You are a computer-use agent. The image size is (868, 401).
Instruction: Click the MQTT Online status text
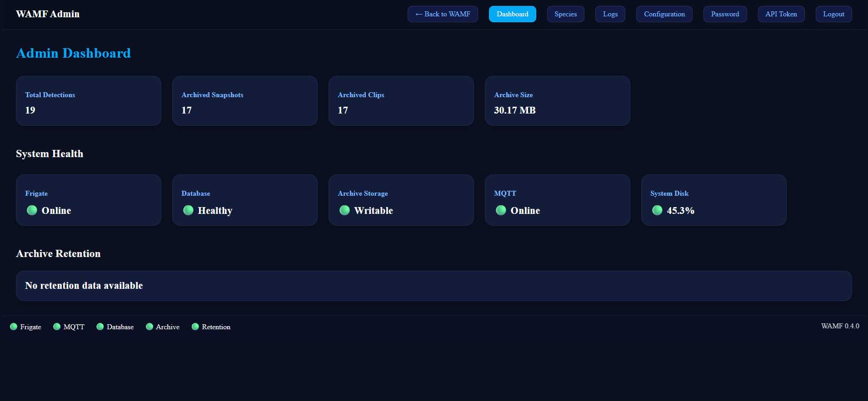tap(525, 210)
